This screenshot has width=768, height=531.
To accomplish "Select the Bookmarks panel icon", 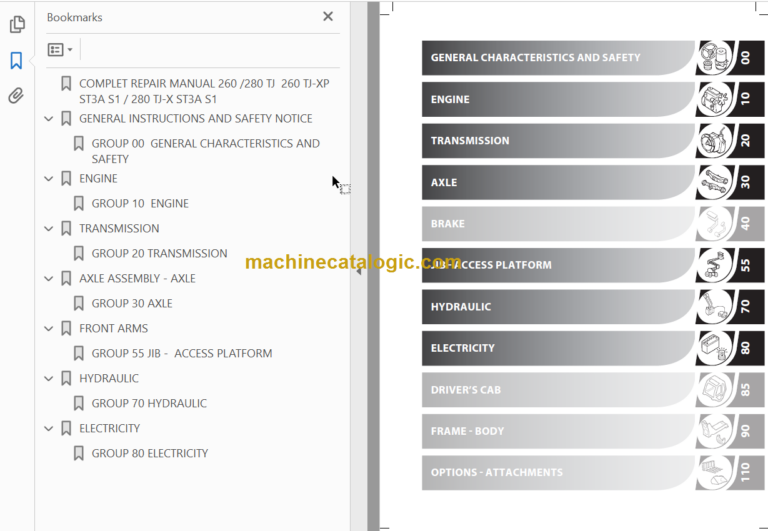I will [x=16, y=60].
